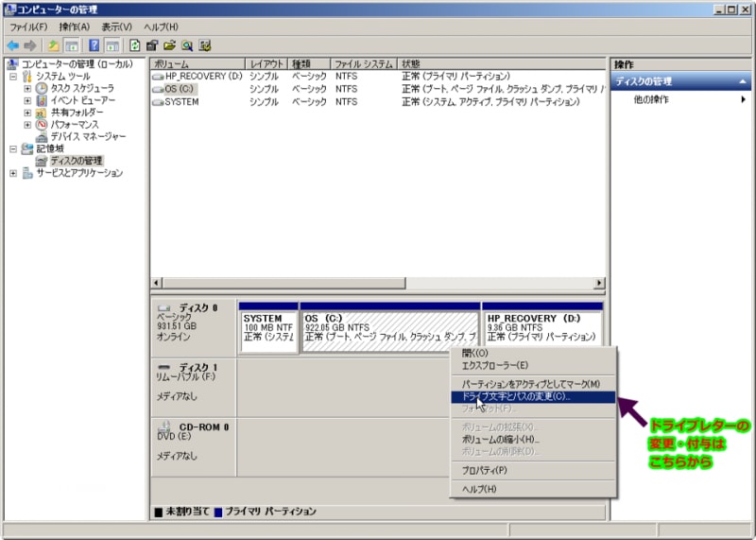Select デバイス マネージャー in the tree
Image resolution: width=756 pixels, height=540 pixels.
87,136
